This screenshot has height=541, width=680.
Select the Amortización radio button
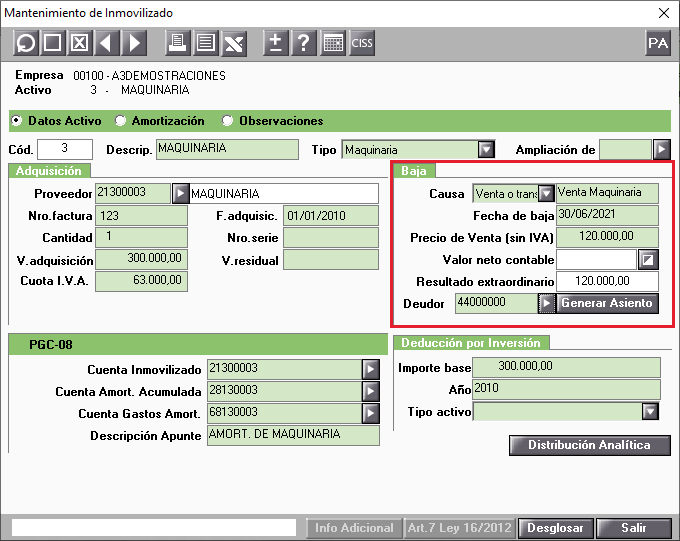(x=120, y=121)
